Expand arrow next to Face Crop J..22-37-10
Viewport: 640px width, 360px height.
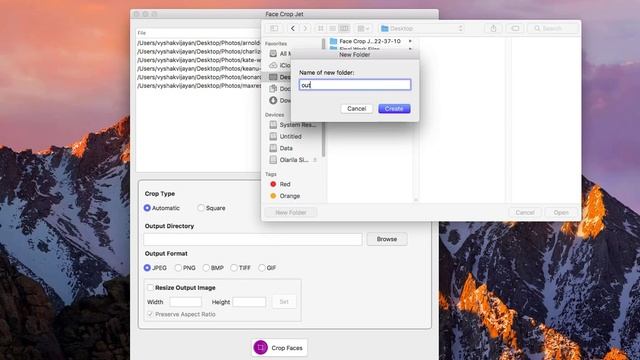pyautogui.click(x=410, y=41)
